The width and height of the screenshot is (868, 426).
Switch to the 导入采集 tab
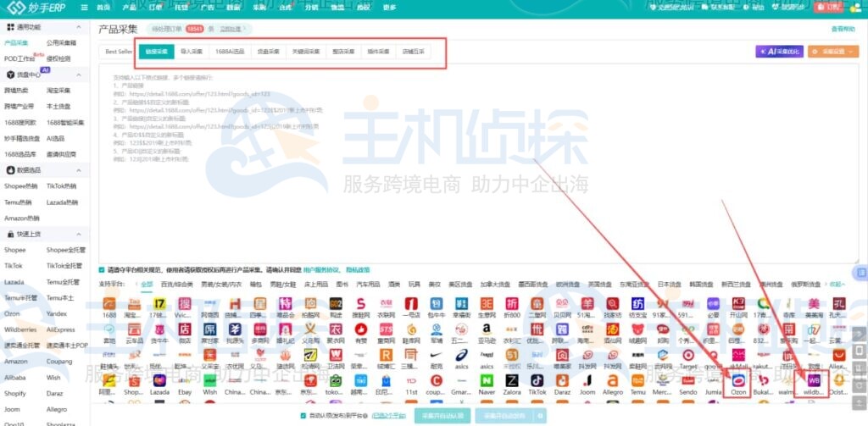pyautogui.click(x=192, y=52)
